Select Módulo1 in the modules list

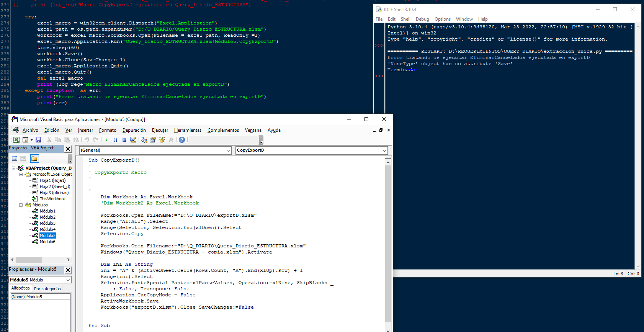coord(47,211)
